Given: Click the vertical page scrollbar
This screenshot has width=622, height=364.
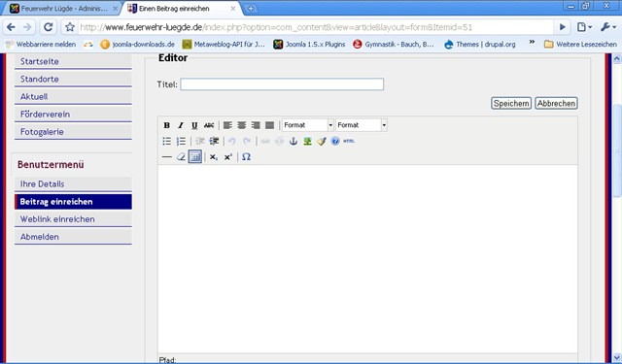Looking at the screenshot, I should coord(616,208).
